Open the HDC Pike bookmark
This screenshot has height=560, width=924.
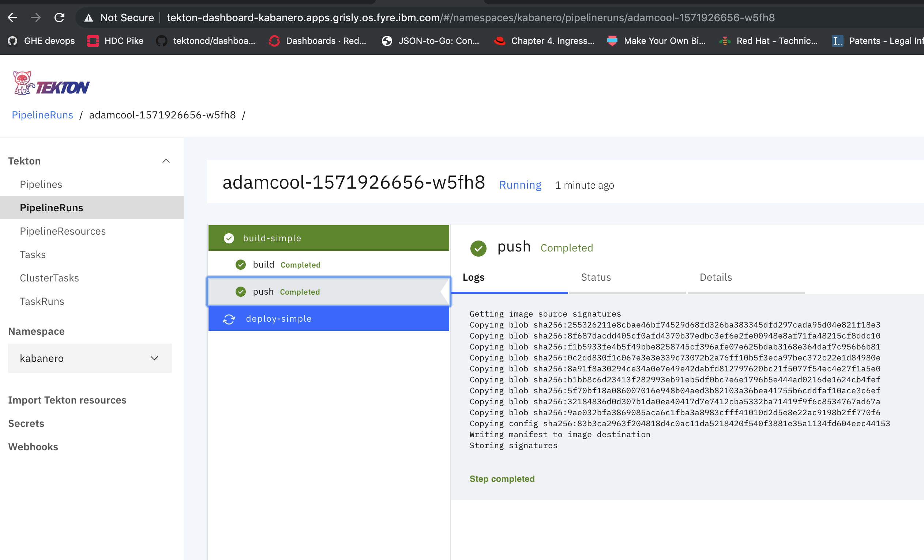(115, 41)
